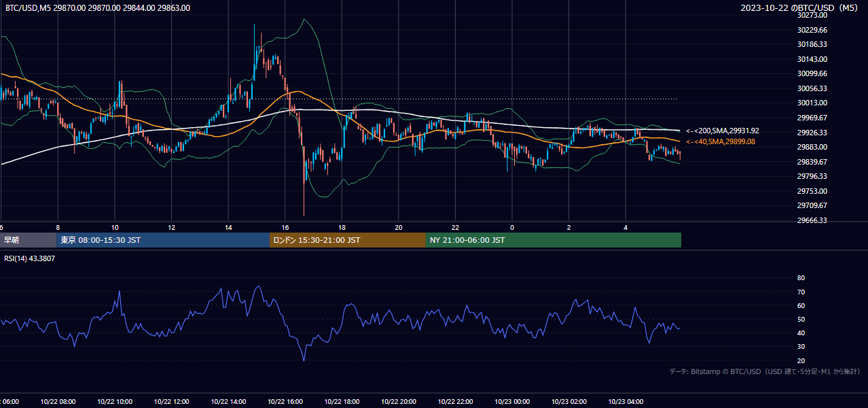Screen dimensions: 868x408
Task: Select price axis value 29839.67
Action: click(x=812, y=162)
